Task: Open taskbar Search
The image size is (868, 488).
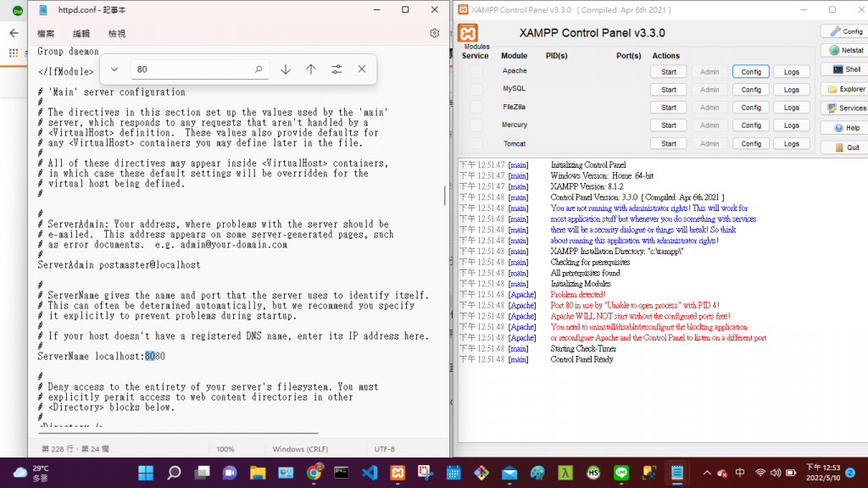Action: coord(174,473)
